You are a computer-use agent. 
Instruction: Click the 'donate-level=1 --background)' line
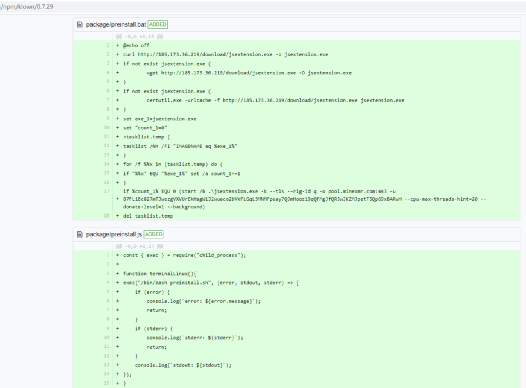tap(164, 207)
